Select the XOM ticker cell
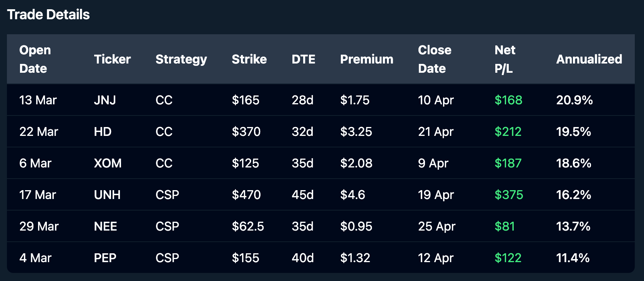644x281 pixels. (108, 163)
